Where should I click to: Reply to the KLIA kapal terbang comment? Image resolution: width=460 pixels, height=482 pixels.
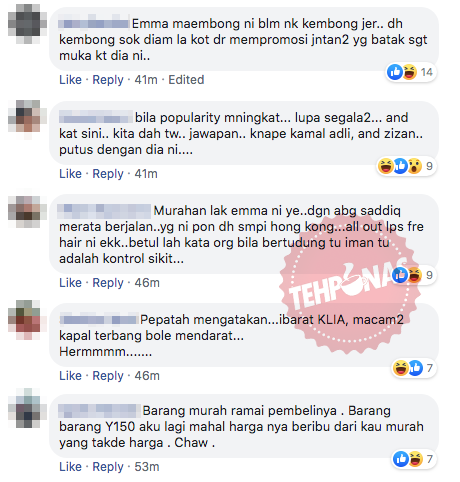tap(108, 376)
